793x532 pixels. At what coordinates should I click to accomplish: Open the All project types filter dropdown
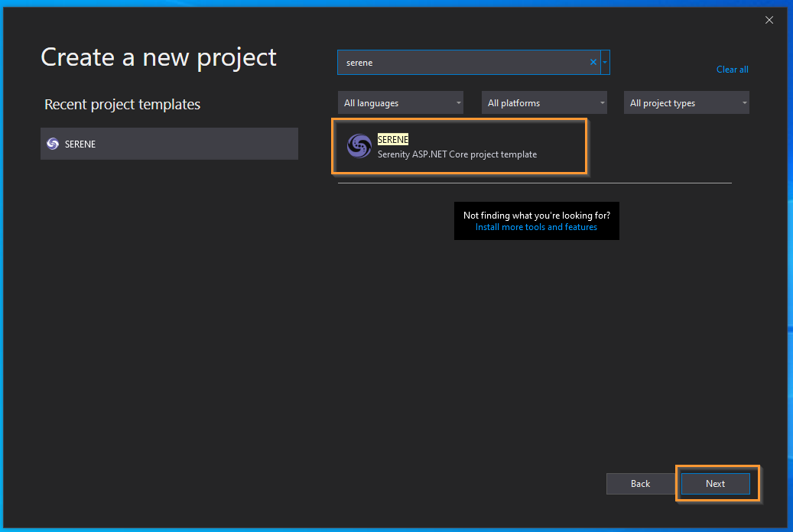pyautogui.click(x=686, y=102)
